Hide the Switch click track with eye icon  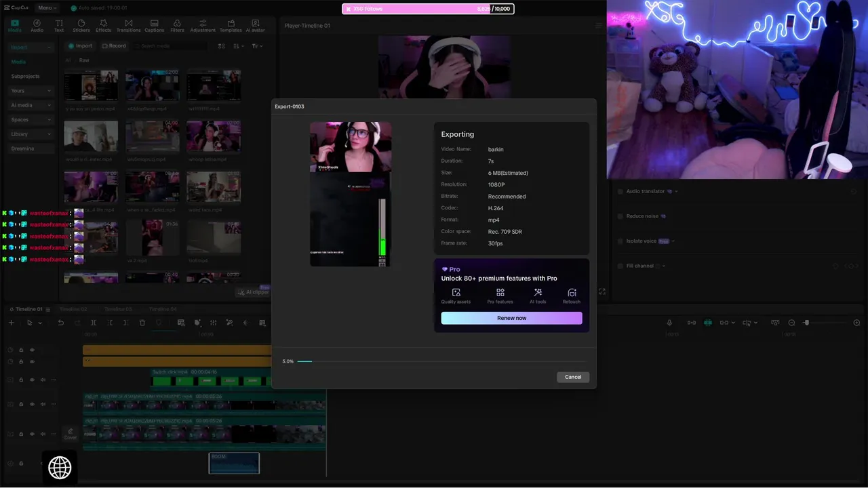[32, 380]
